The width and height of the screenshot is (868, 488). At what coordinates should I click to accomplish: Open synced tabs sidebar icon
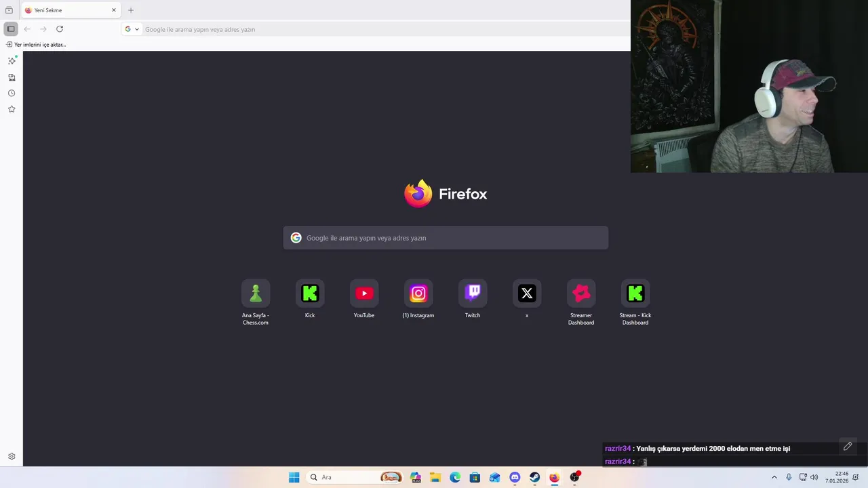[12, 77]
